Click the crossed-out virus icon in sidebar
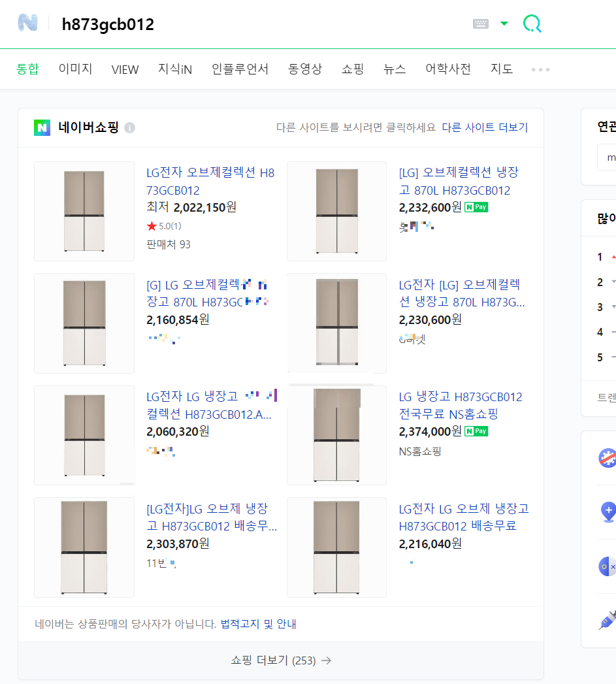Image resolution: width=616 pixels, height=684 pixels. (x=608, y=458)
